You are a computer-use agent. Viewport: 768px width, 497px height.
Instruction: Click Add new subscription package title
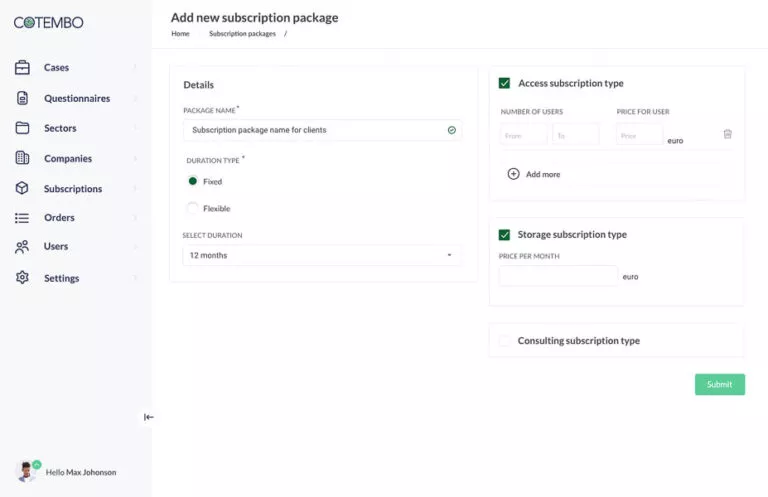tap(254, 18)
